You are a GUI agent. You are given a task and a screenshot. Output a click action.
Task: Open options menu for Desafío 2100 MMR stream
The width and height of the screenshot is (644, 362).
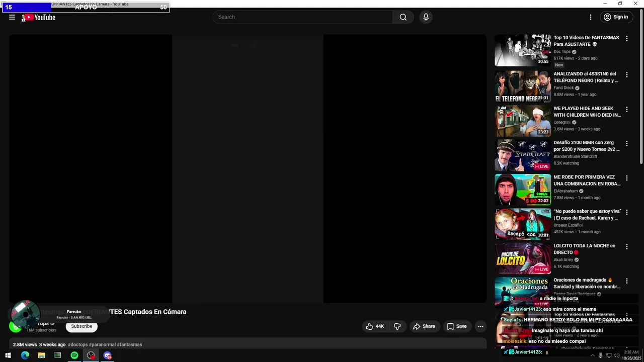tap(627, 143)
